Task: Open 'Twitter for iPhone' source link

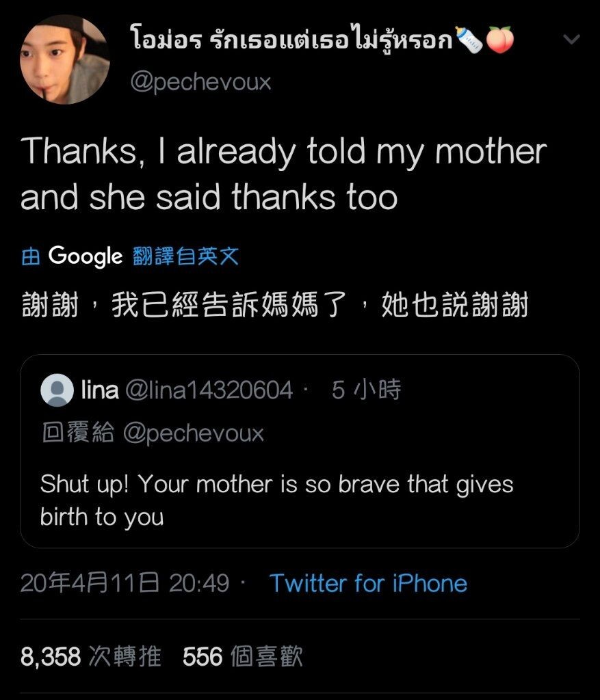Action: pyautogui.click(x=368, y=583)
